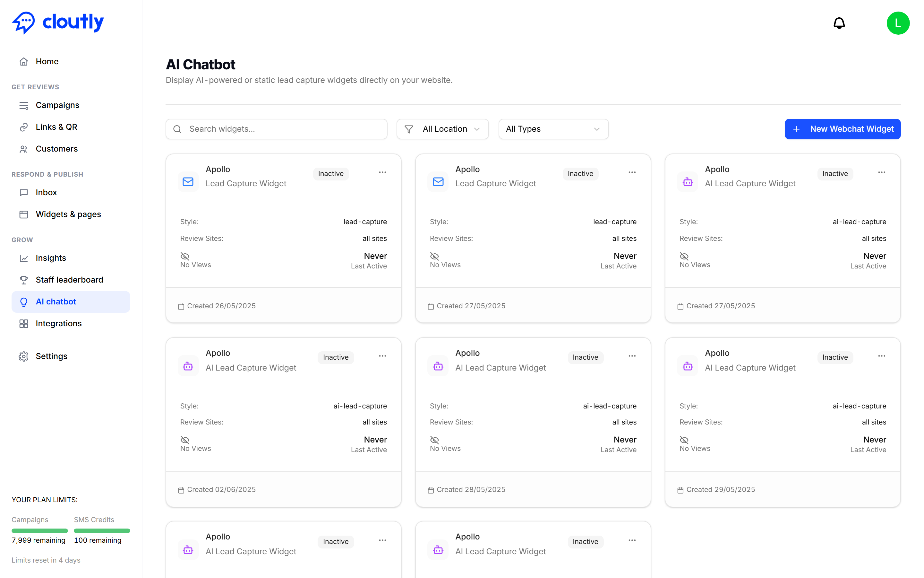924x578 pixels.
Task: Click calendar icon beside Created 26/05/2025
Action: click(181, 306)
